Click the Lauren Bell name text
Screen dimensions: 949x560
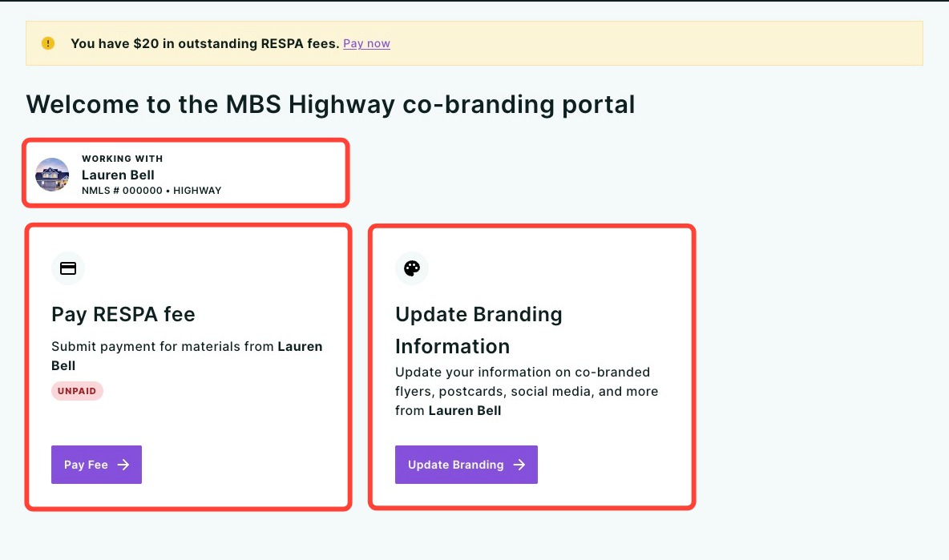click(118, 175)
